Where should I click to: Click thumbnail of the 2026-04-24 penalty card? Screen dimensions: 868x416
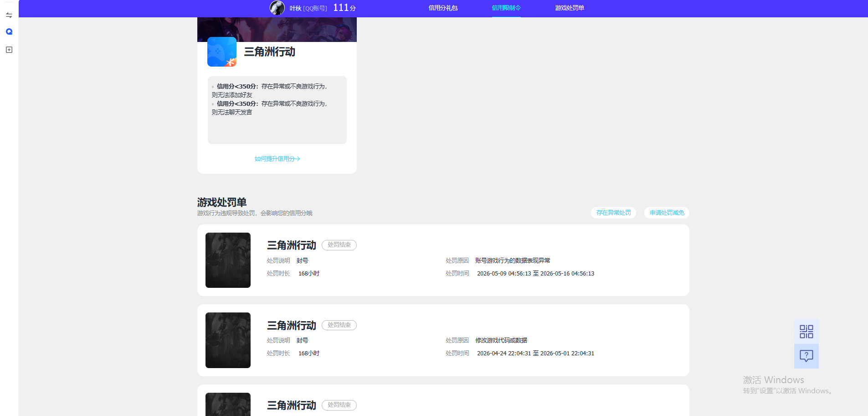(x=228, y=340)
